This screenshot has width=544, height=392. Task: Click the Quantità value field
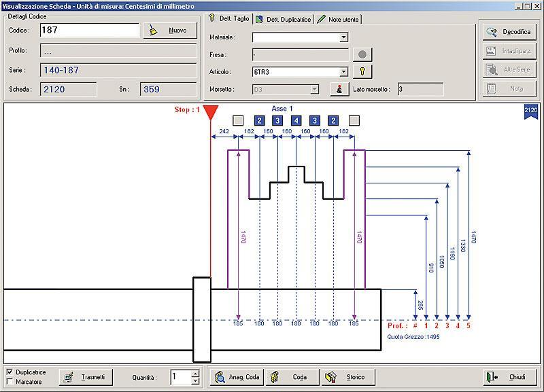pos(181,377)
